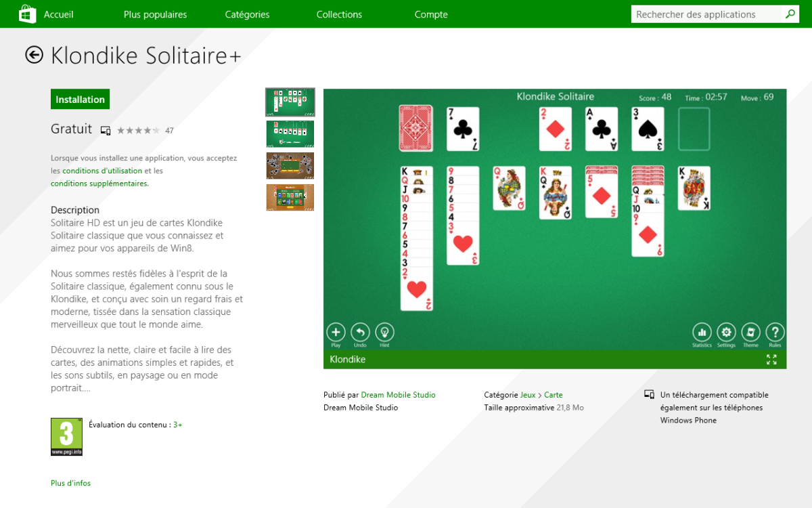
Task: Click the Hint lightbulb icon
Action: click(x=385, y=332)
